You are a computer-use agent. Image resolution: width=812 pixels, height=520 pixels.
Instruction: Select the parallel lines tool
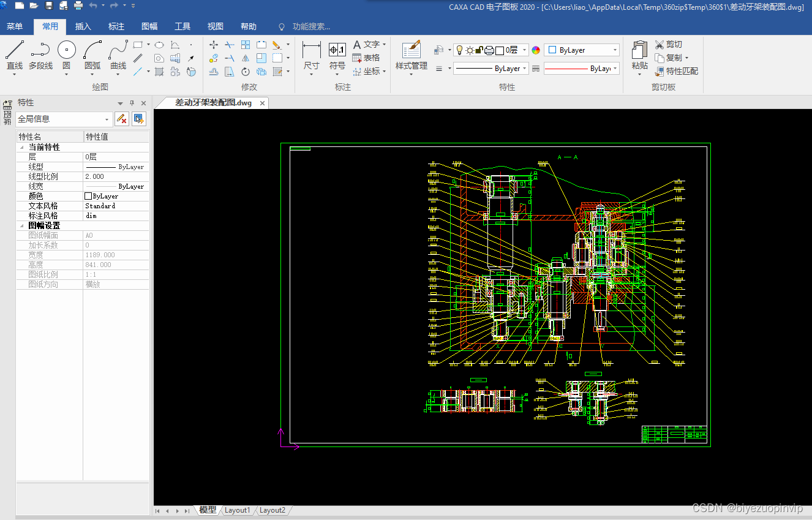tap(138, 58)
